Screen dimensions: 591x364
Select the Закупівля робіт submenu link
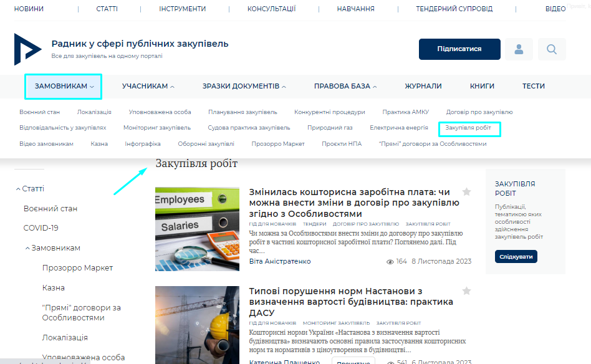(x=469, y=128)
